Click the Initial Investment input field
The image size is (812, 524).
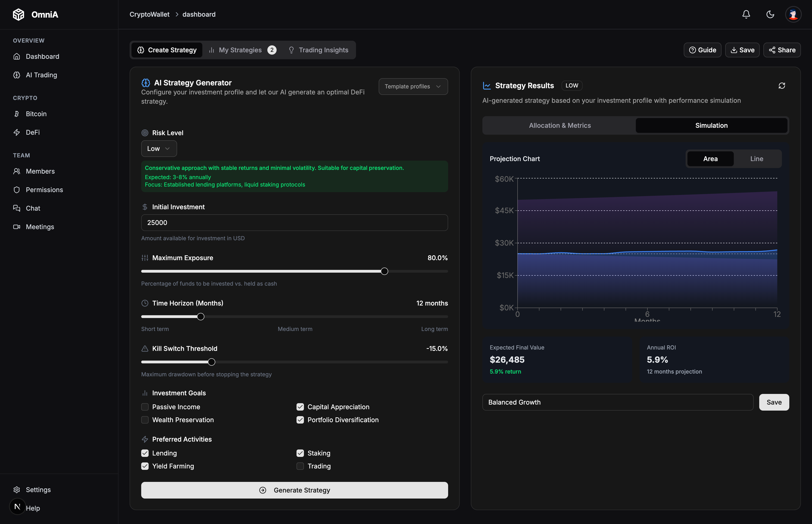(x=294, y=222)
